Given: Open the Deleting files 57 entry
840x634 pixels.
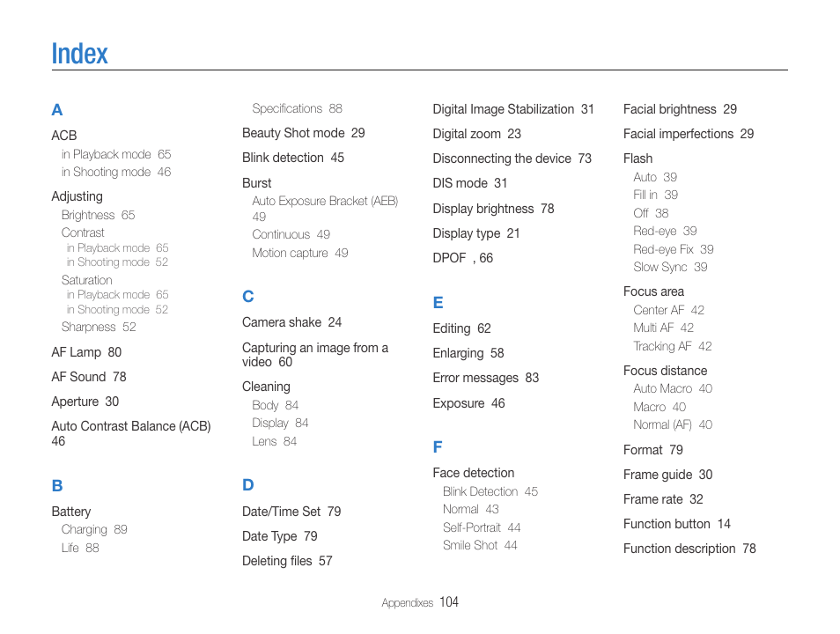Looking at the screenshot, I should click(287, 561).
